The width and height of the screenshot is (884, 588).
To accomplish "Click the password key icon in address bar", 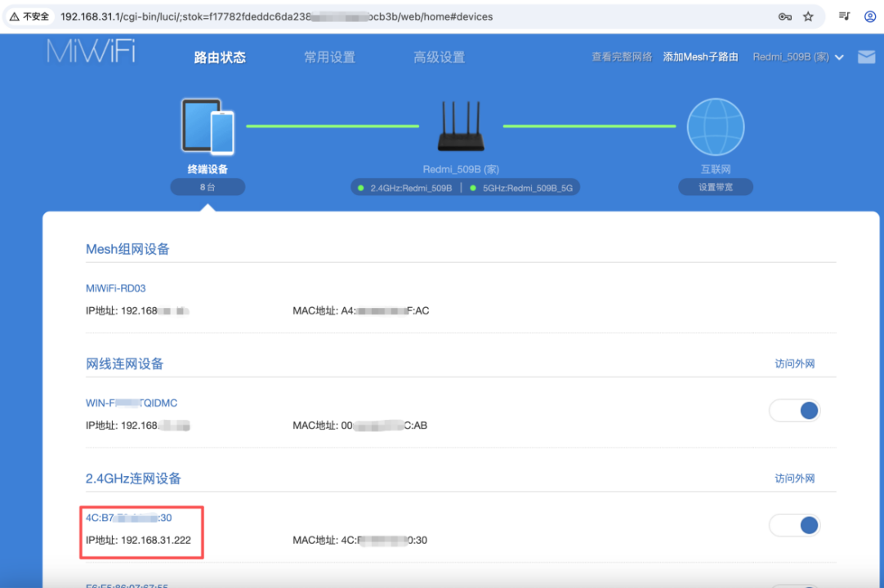I will [784, 16].
